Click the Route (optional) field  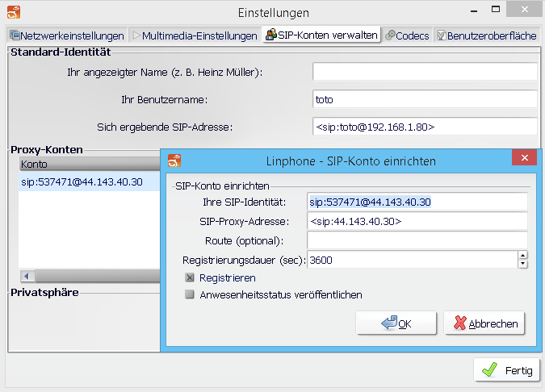[x=417, y=240]
